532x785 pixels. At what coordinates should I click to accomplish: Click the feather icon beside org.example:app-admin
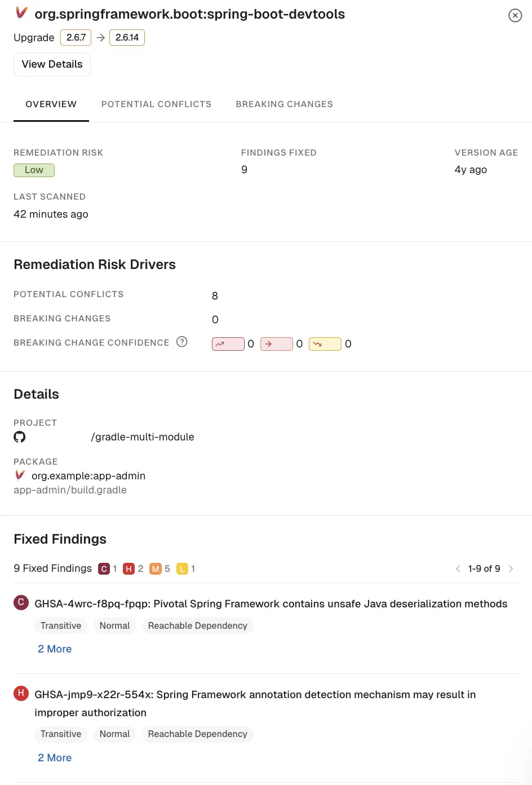pyautogui.click(x=20, y=475)
